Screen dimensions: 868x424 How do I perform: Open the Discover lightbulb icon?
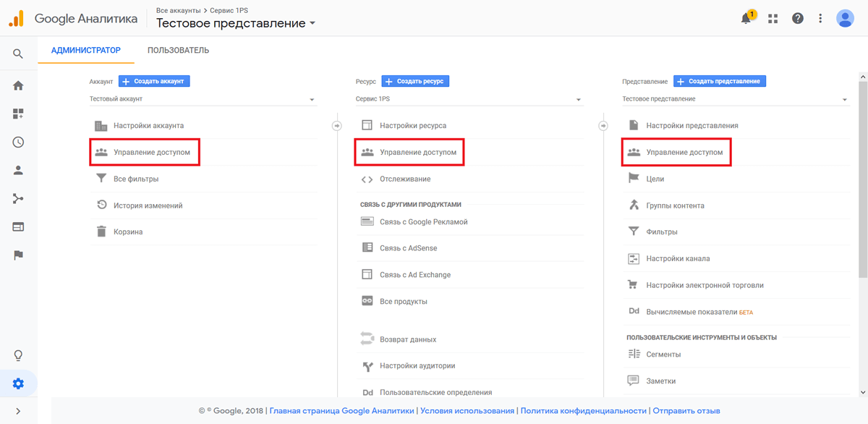(x=18, y=355)
